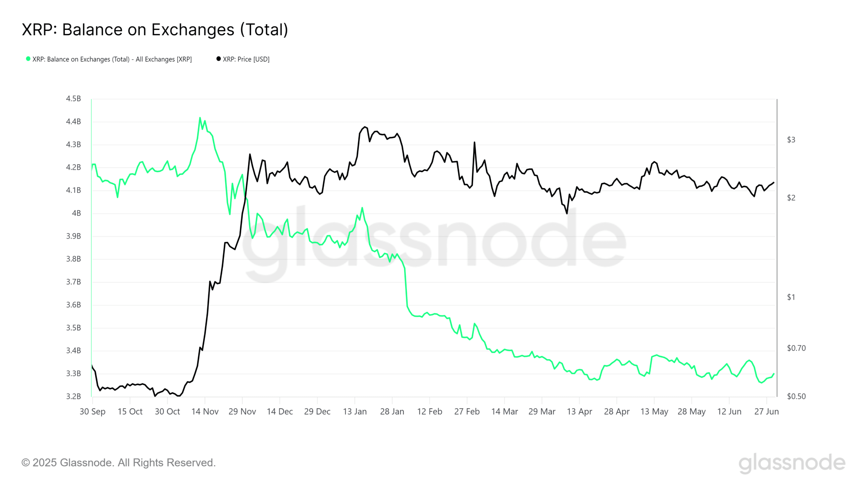This screenshot has height=488, width=868.
Task: Select the 30 Sep date on the x-axis
Action: 93,412
